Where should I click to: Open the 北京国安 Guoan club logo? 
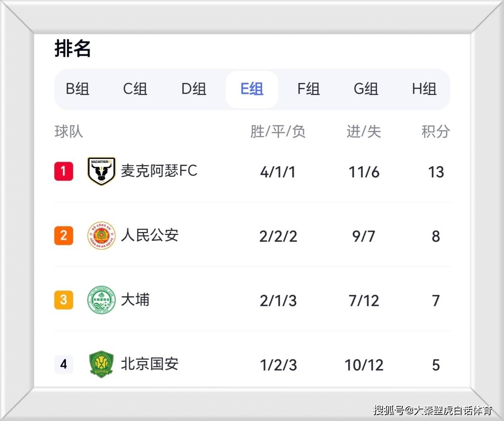(101, 365)
